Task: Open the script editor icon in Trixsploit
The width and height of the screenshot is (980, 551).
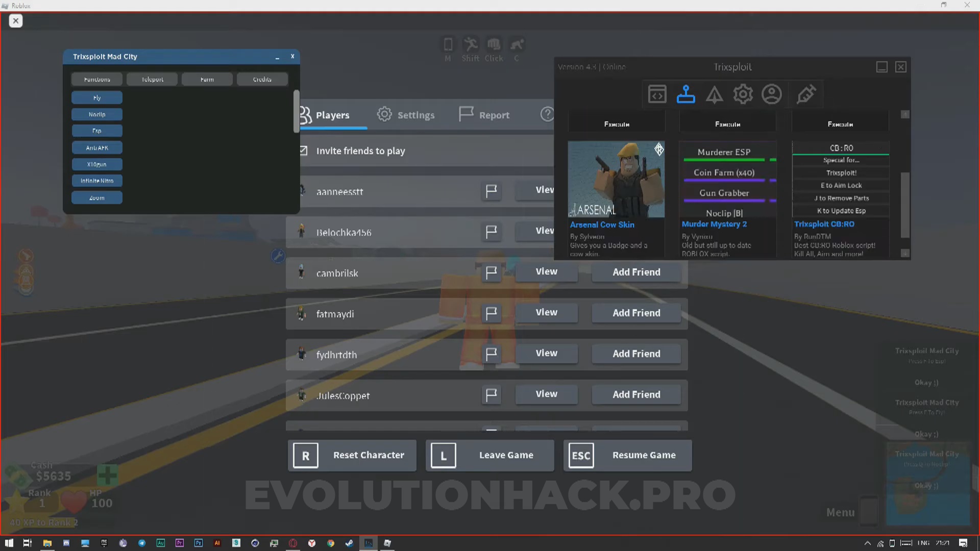Action: pyautogui.click(x=657, y=94)
